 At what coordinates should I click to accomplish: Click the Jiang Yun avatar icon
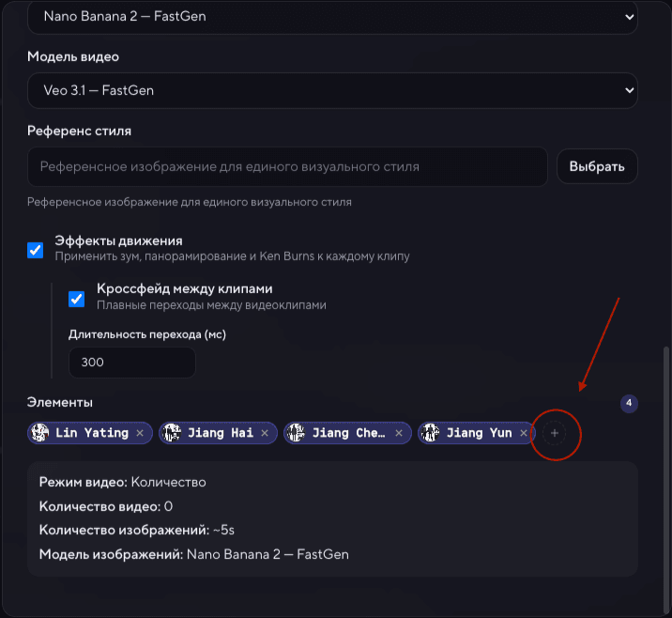point(430,433)
